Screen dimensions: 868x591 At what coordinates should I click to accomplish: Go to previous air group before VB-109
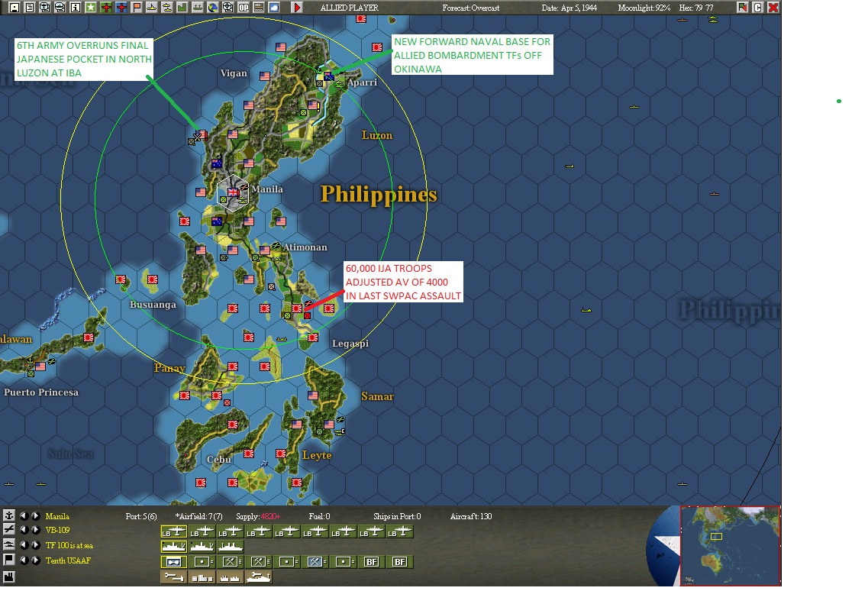pos(24,530)
